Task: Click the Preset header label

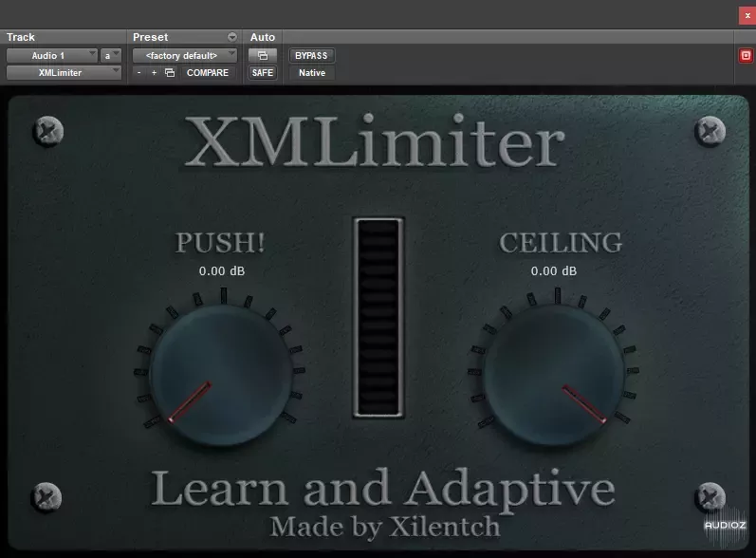Action: 151,37
